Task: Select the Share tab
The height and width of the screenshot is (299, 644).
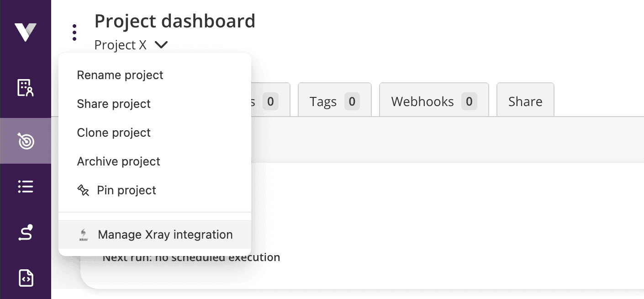Action: click(x=525, y=101)
